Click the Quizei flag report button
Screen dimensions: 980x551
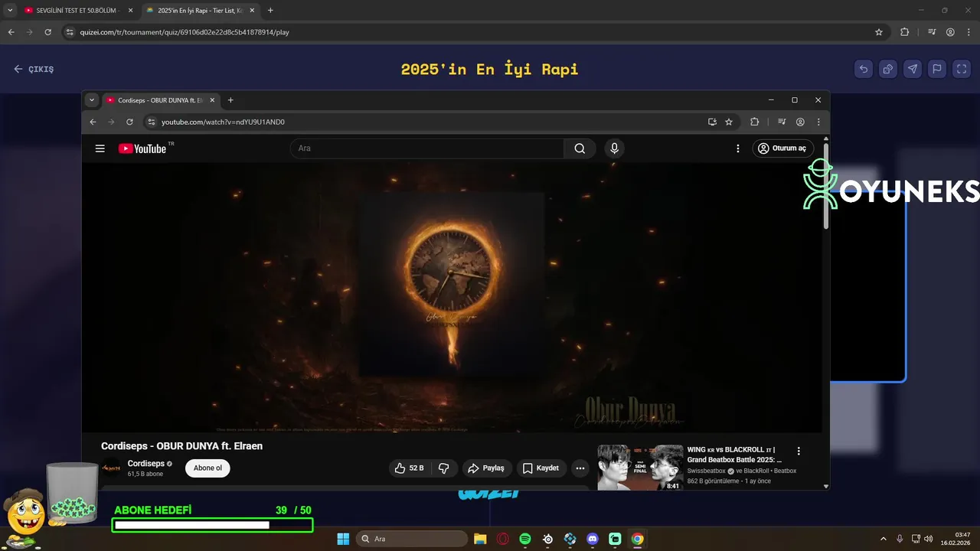coord(937,69)
